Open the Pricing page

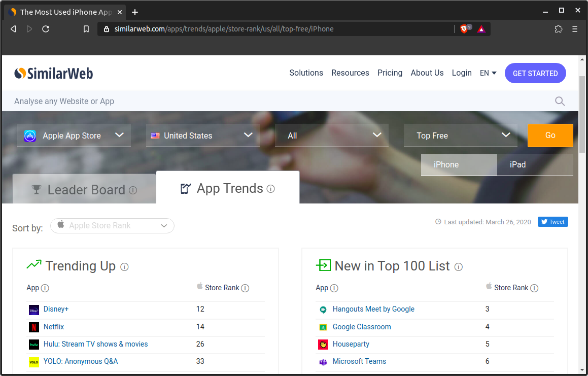click(390, 73)
